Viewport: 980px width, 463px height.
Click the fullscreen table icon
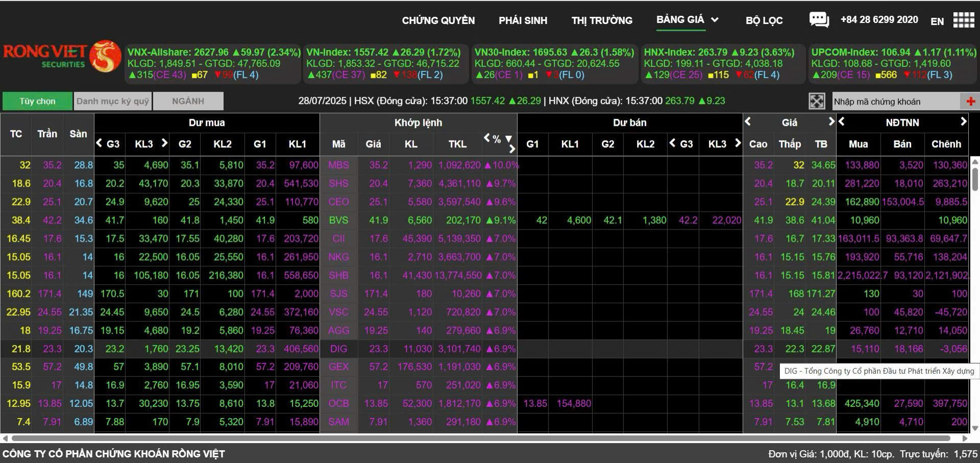(817, 101)
